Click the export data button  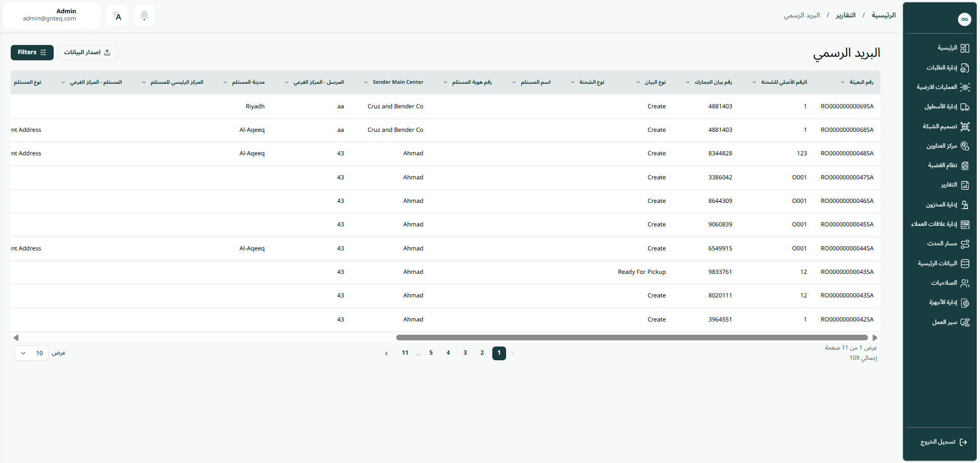pyautogui.click(x=87, y=52)
